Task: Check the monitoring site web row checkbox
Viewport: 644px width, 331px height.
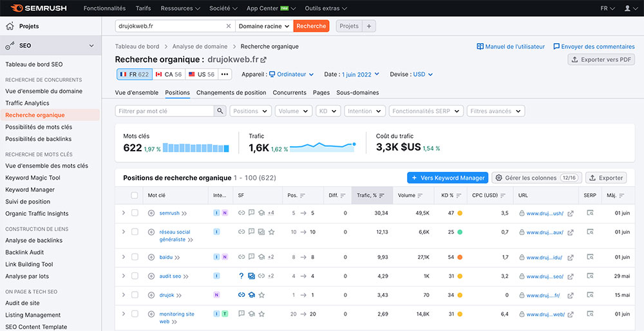Action: (x=135, y=314)
